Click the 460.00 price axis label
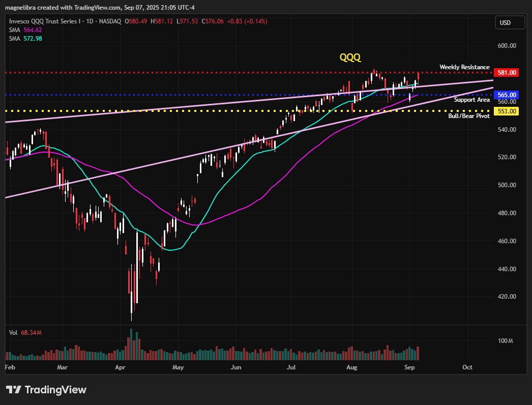Viewport: 532px width, 405px height. (x=506, y=241)
